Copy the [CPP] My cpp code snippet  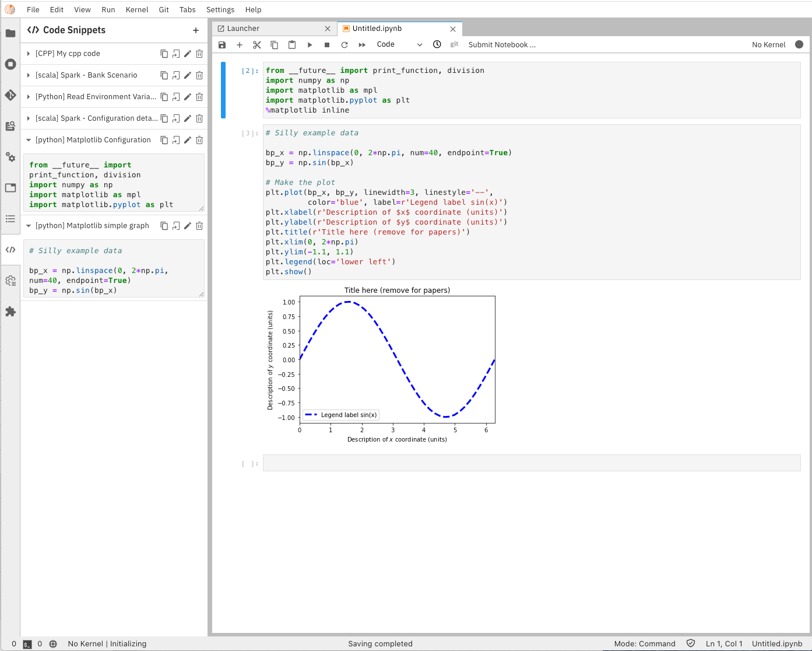coord(164,54)
